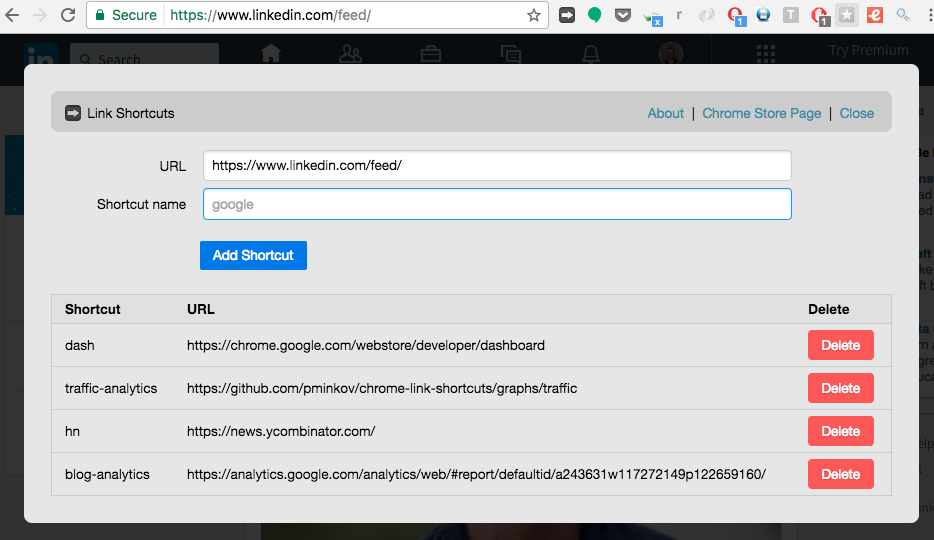
Task: Click the Link Shortcuts extension arrow icon
Action: 567,15
